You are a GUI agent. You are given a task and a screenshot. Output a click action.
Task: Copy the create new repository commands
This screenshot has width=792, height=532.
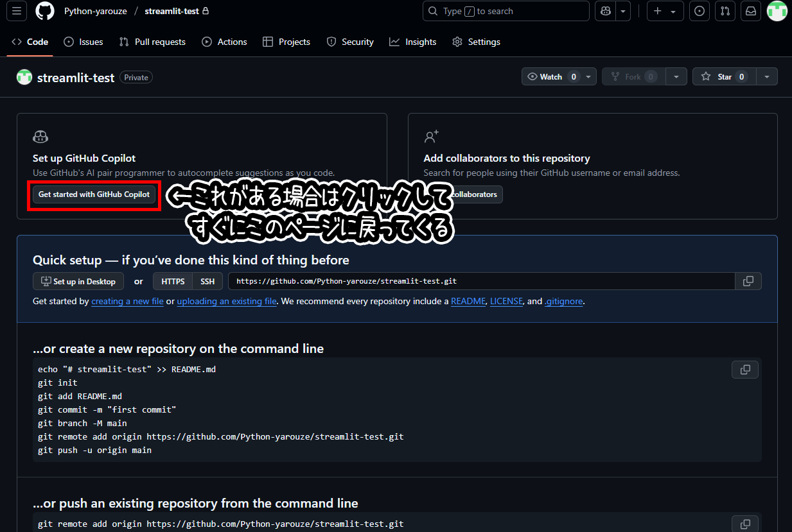click(745, 370)
